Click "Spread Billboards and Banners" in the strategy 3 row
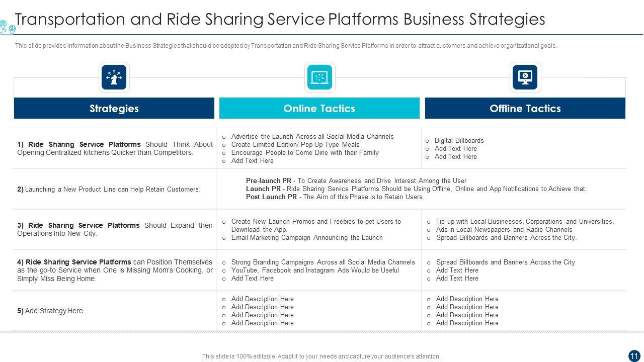The image size is (644, 362). [x=506, y=238]
